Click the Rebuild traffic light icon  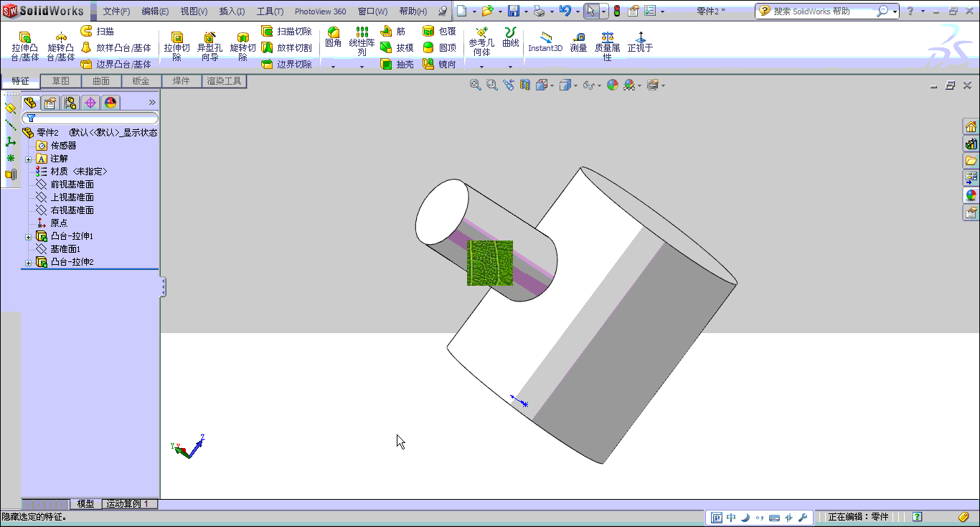617,11
